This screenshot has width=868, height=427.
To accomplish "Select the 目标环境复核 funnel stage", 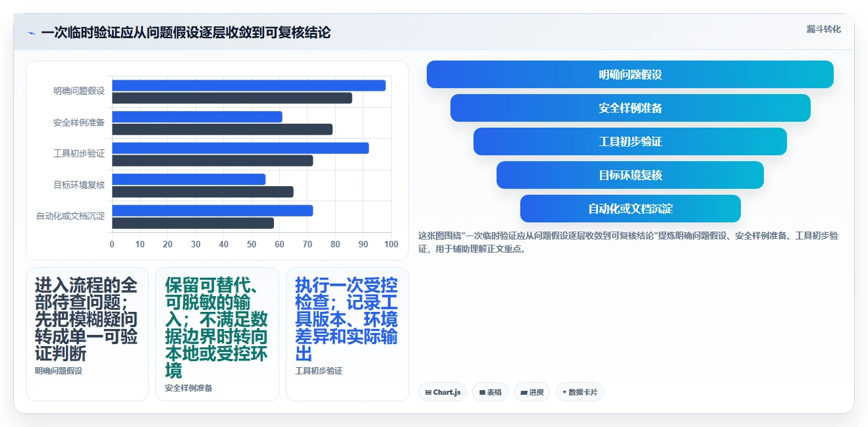I will click(630, 175).
